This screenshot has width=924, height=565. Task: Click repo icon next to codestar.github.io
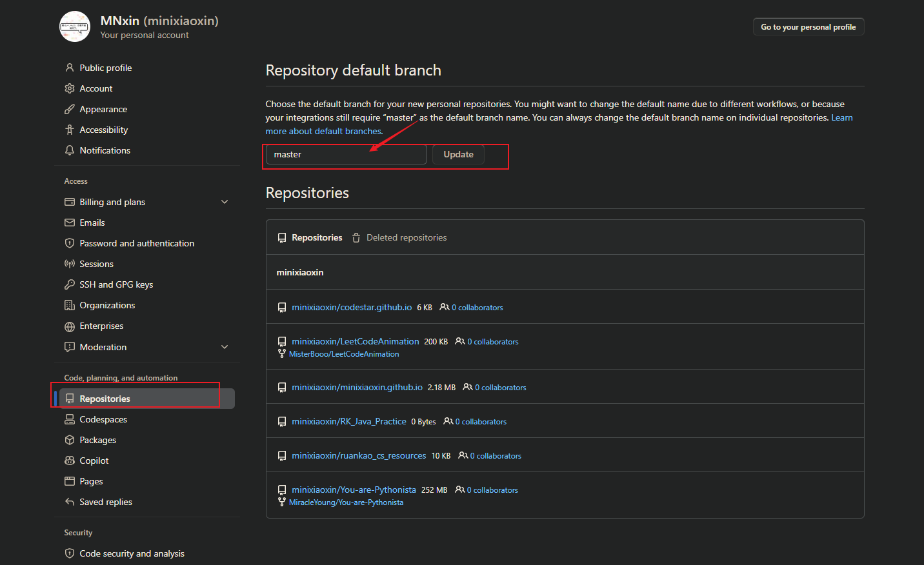pos(282,308)
